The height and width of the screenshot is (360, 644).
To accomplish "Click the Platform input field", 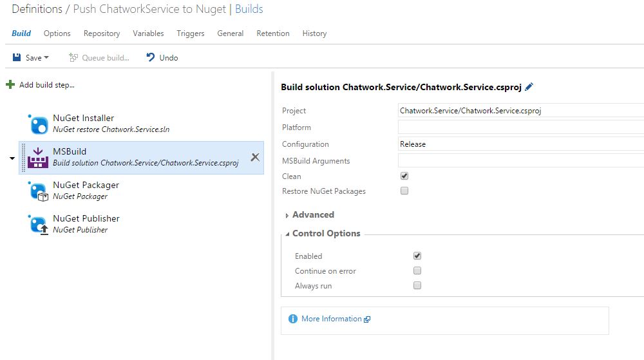I will (x=521, y=128).
